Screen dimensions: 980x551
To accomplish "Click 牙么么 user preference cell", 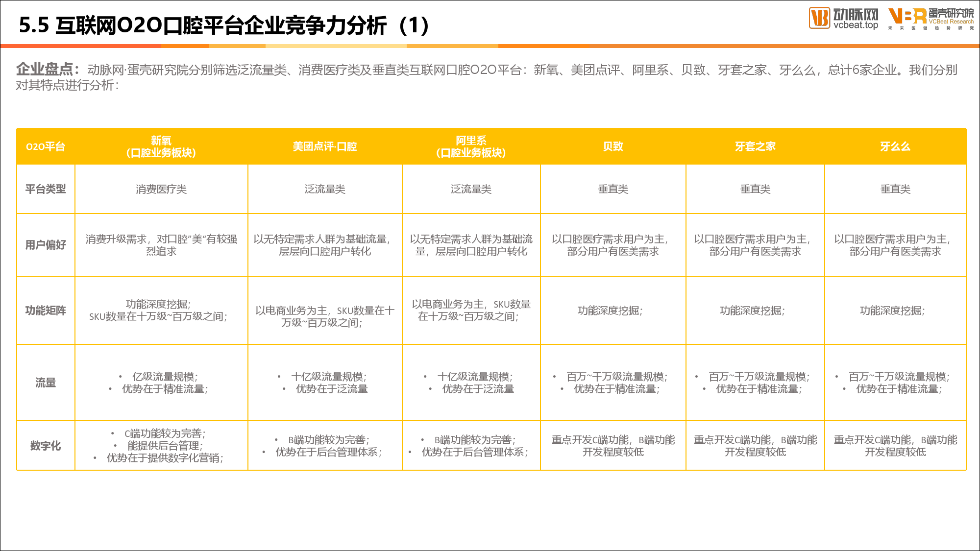I will click(x=895, y=245).
